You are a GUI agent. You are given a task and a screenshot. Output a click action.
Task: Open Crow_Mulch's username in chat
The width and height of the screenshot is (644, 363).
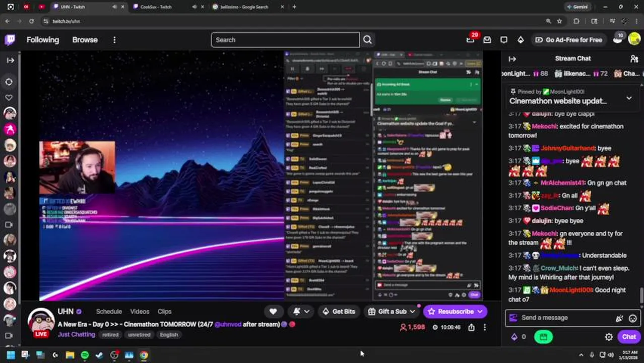(x=559, y=268)
